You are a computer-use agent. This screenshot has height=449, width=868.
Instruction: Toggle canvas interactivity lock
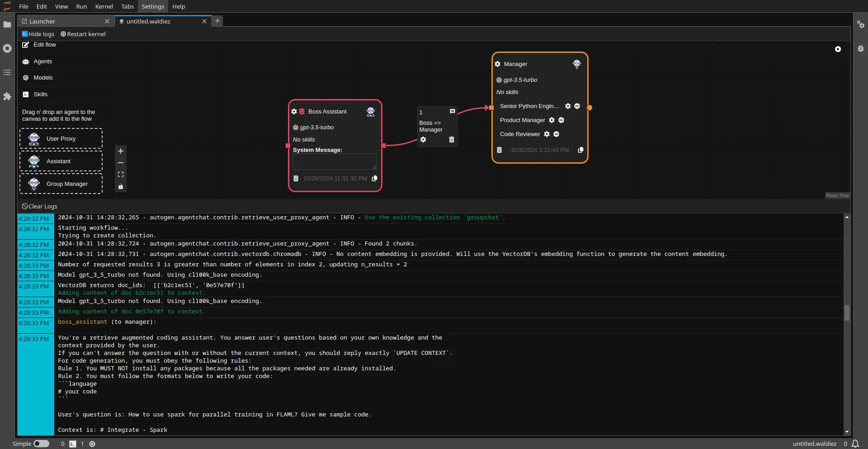[x=121, y=186]
